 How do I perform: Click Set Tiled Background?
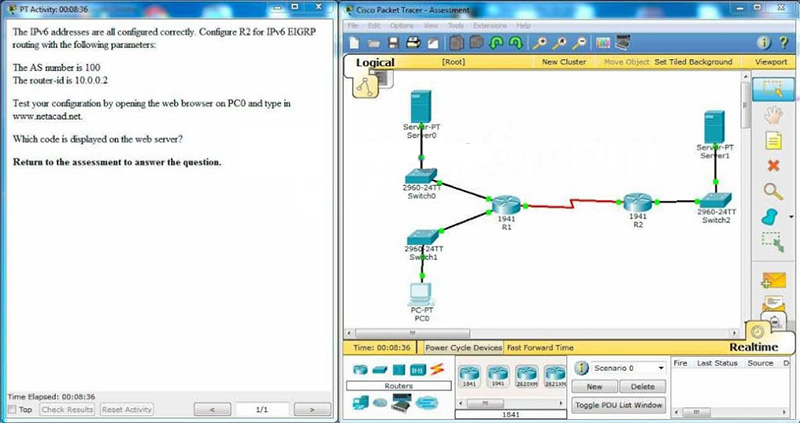pyautogui.click(x=693, y=62)
